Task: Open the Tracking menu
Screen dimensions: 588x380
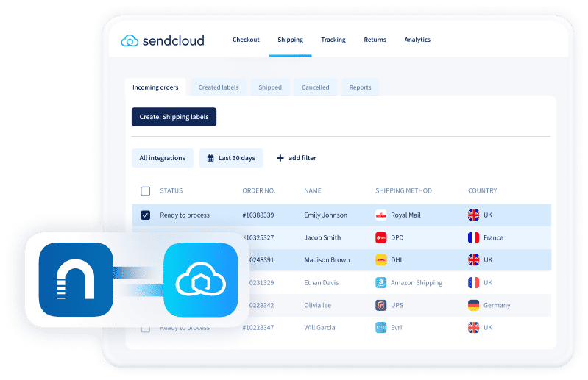Action: click(333, 40)
